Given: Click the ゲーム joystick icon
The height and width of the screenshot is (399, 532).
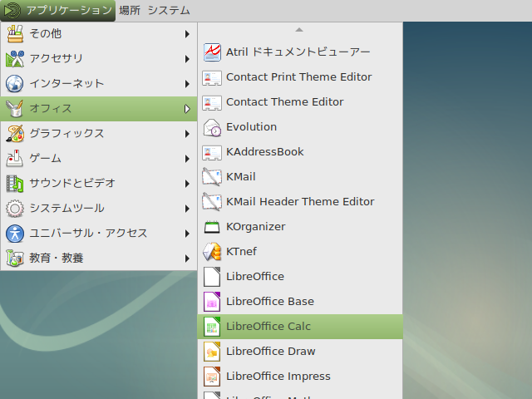Looking at the screenshot, I should (x=15, y=159).
